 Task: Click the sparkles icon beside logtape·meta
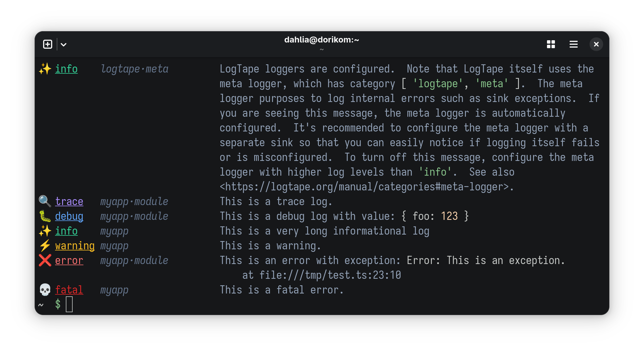(x=45, y=69)
